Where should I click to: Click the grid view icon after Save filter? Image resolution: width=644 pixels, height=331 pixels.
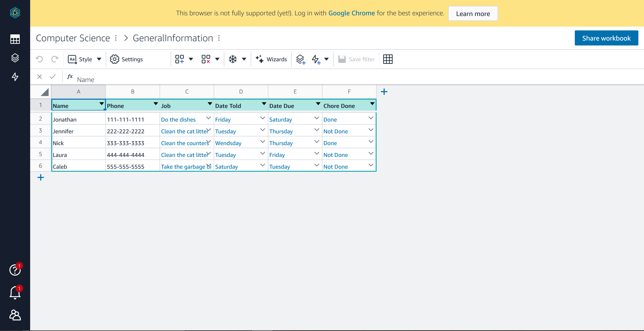point(388,59)
